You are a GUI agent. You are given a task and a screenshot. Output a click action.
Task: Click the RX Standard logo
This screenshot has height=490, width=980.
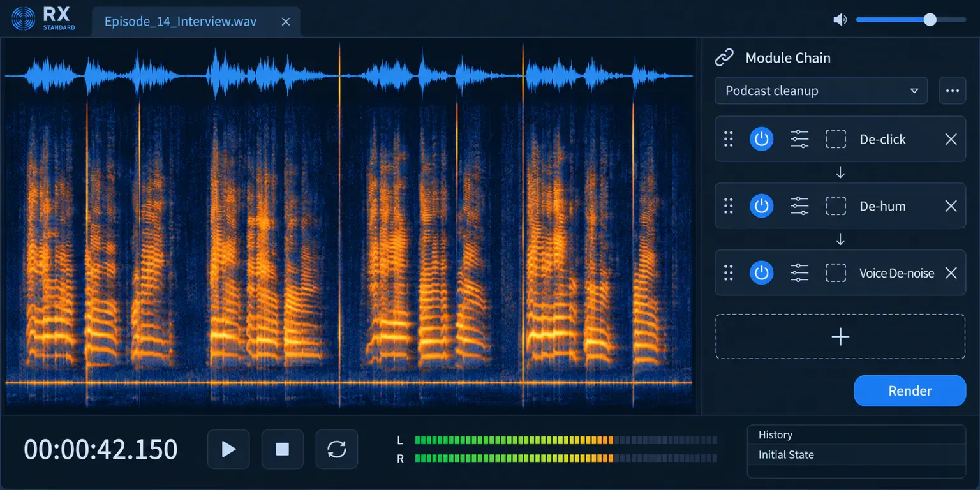[43, 19]
